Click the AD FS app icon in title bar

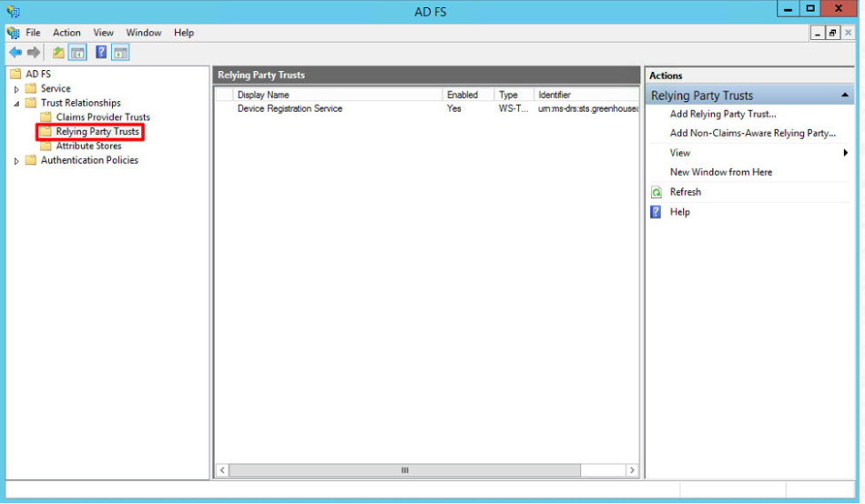point(14,11)
